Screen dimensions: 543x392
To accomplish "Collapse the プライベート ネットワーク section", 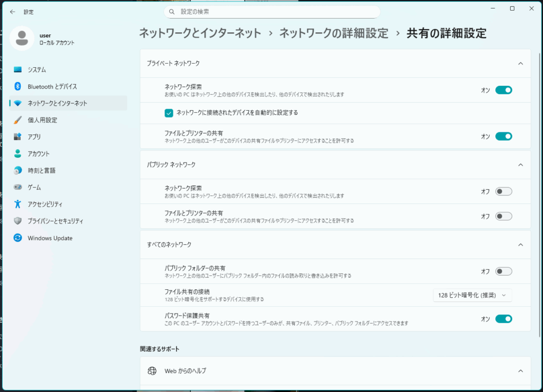I will click(x=520, y=64).
